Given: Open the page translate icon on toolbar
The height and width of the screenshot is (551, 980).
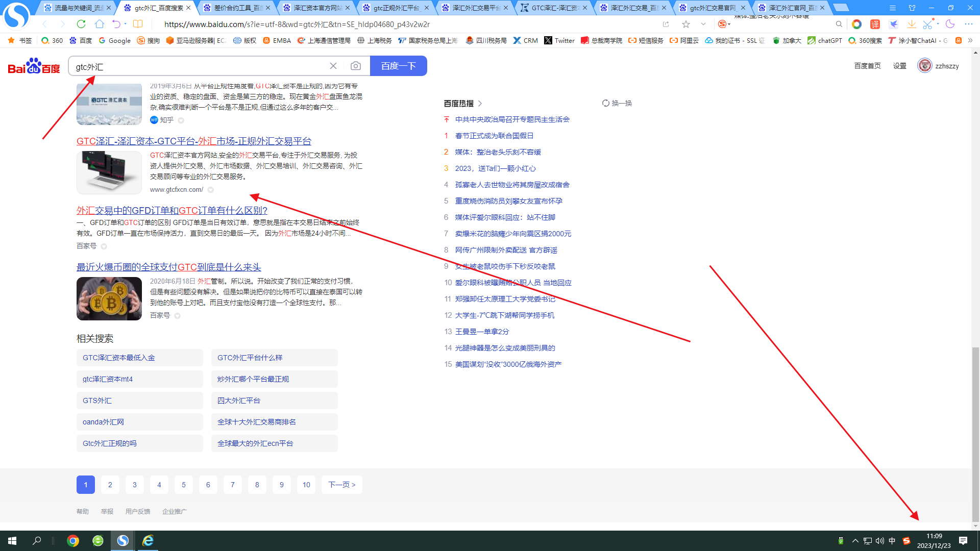Looking at the screenshot, I should coord(875,24).
